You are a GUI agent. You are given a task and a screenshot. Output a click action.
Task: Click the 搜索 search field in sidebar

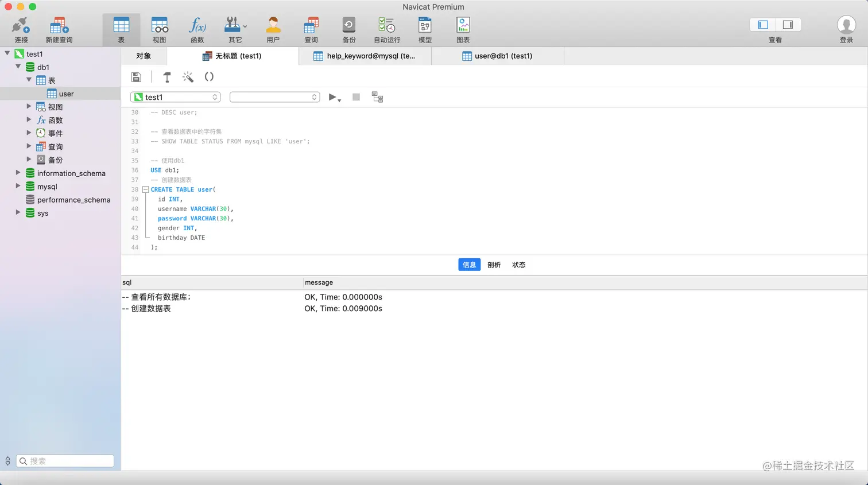point(65,461)
